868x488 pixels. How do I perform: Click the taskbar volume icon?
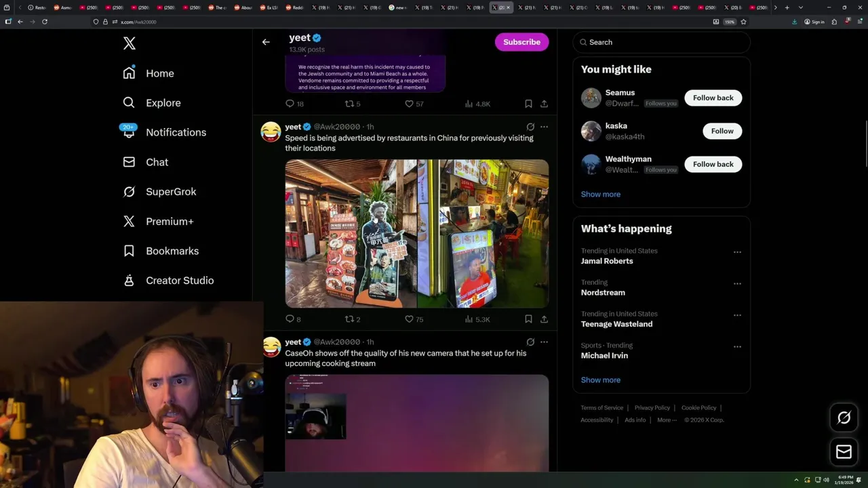[x=826, y=480]
